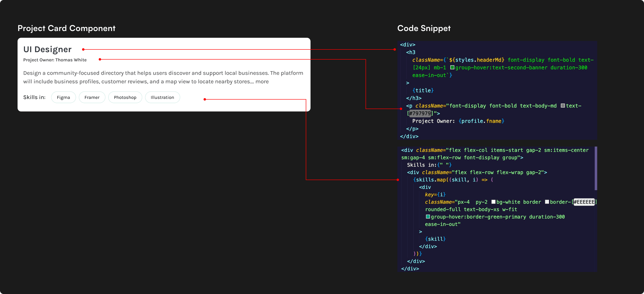Screen dimensions: 644x294
Task: Click the 'Skills in:{" "}' code line
Action: coord(429,165)
